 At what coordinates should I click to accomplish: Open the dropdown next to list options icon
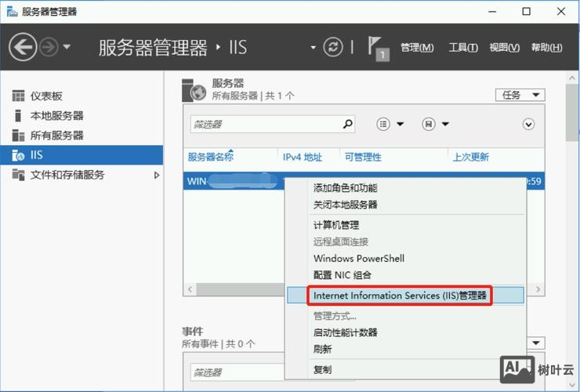click(x=401, y=124)
